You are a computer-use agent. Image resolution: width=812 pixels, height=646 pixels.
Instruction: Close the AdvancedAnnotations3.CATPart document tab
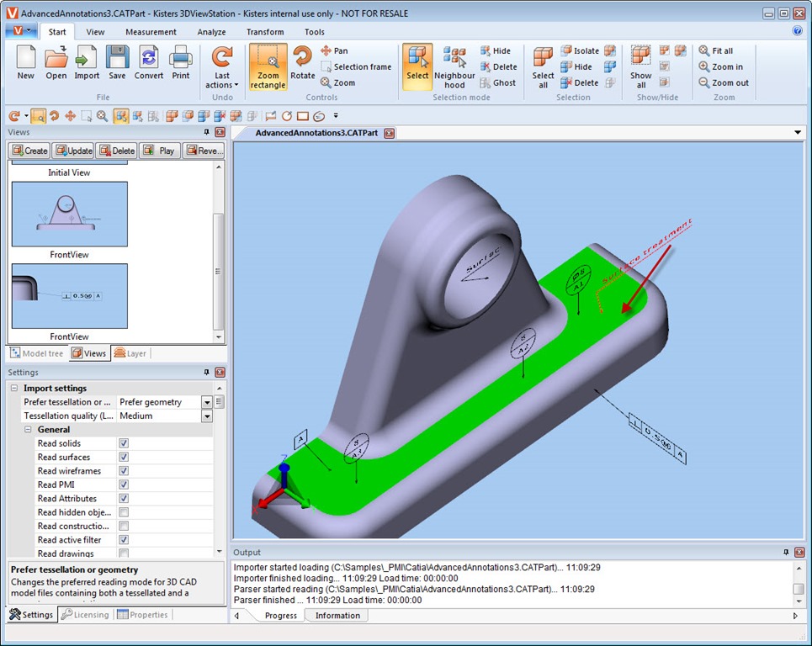coord(389,134)
